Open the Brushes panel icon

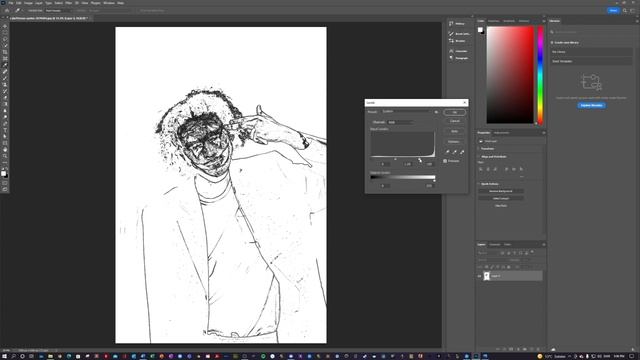tap(451, 41)
